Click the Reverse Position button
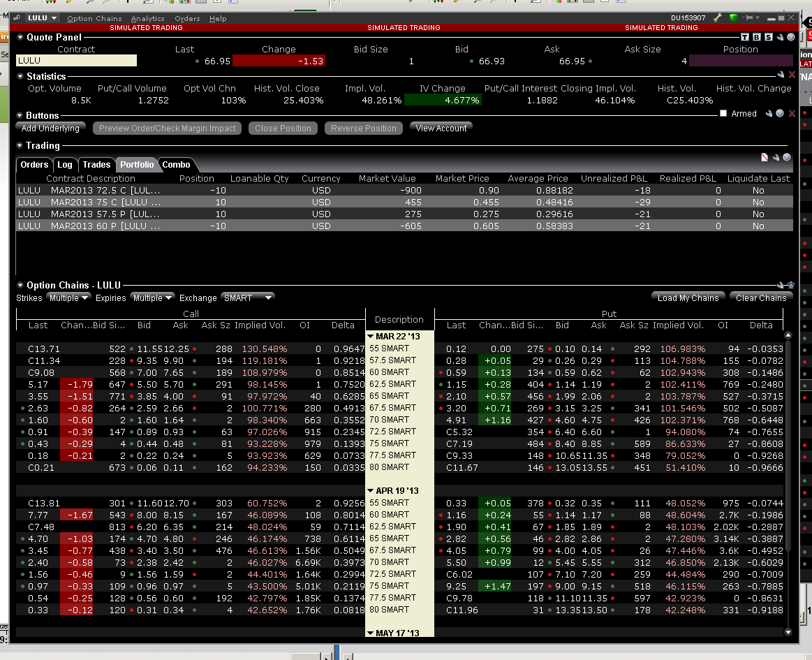812x660 pixels. pyautogui.click(x=364, y=128)
